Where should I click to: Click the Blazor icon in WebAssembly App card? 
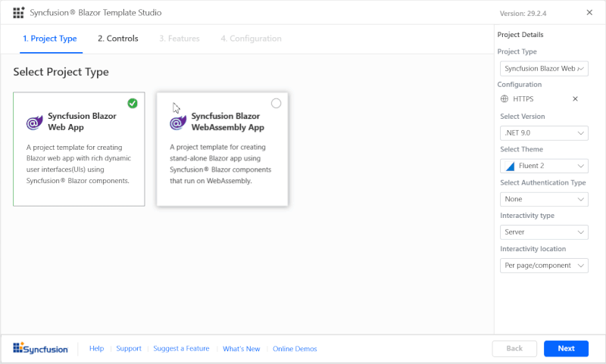178,123
